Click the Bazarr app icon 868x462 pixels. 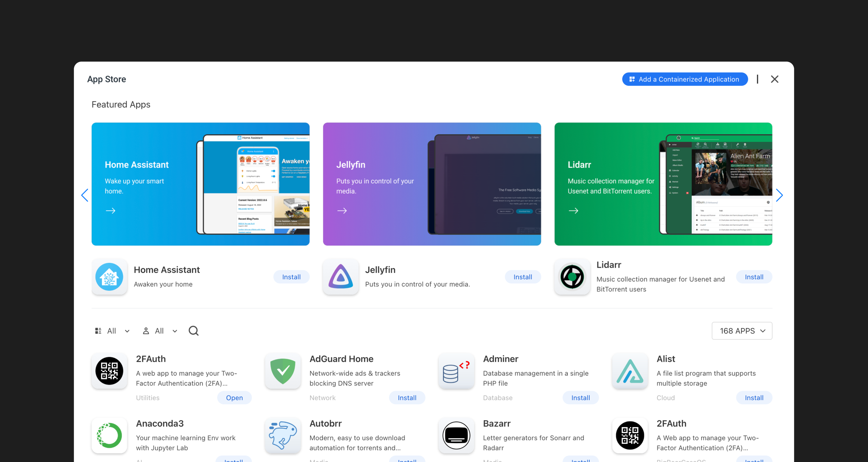point(456,435)
